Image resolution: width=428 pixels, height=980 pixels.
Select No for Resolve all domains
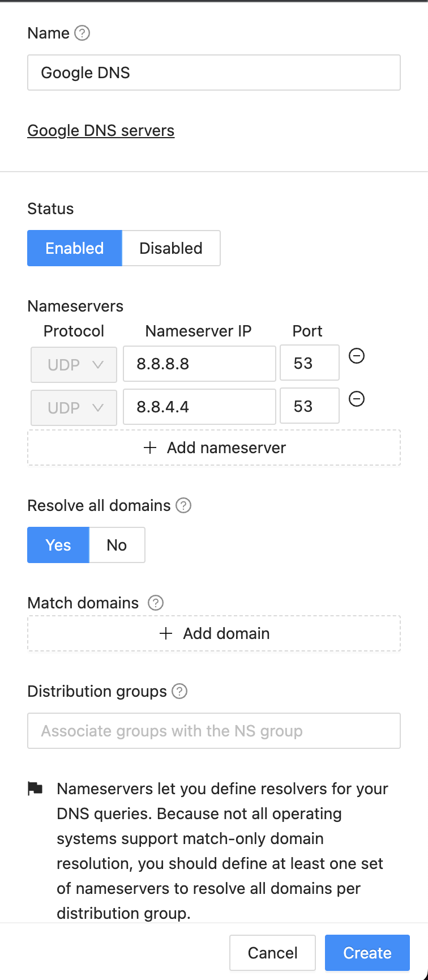coord(117,545)
